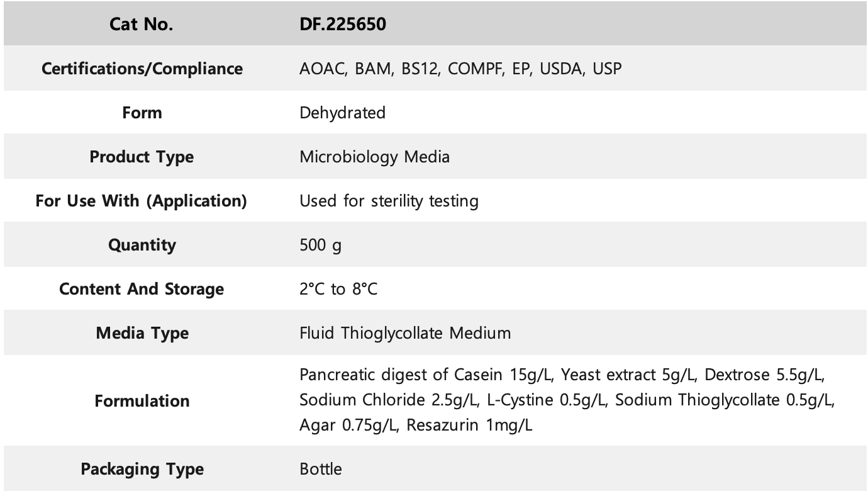
Task: Click the Packaging Type label
Action: 142,469
